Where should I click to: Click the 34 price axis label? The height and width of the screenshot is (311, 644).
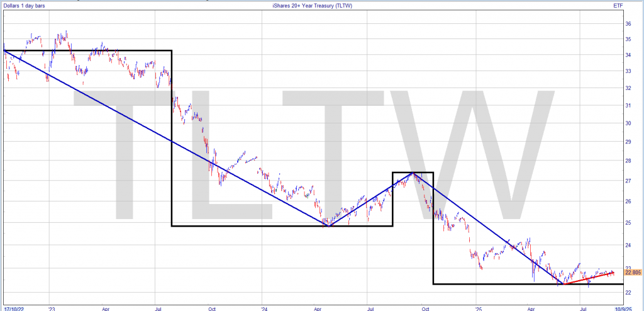[x=628, y=55]
